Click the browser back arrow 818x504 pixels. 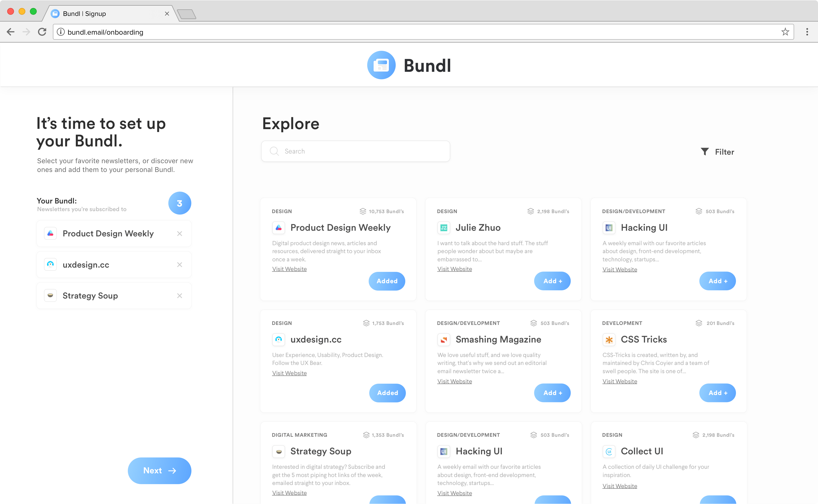pyautogui.click(x=11, y=32)
